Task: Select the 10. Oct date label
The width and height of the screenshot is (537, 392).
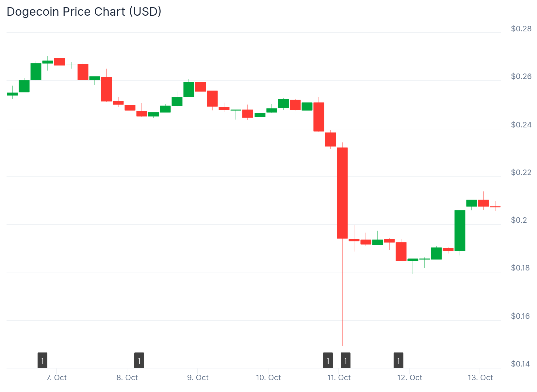Action: [x=268, y=378]
